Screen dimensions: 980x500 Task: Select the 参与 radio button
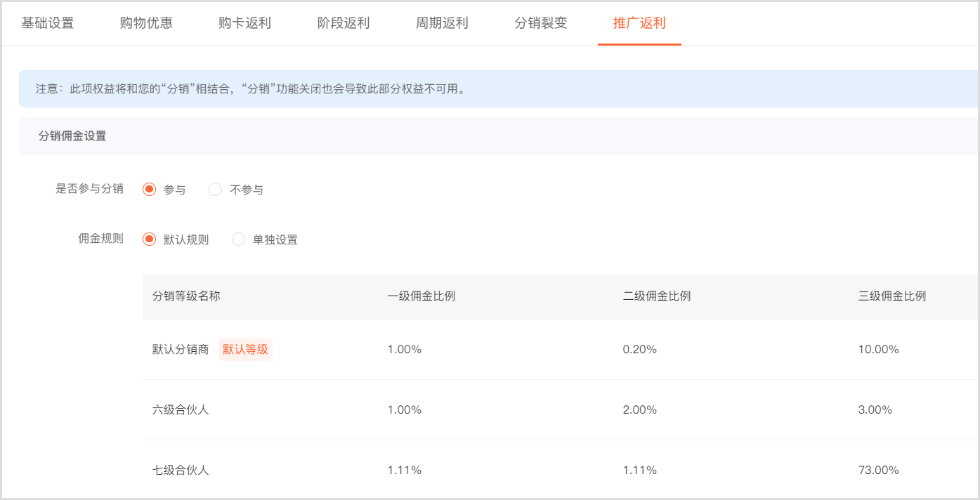(149, 190)
